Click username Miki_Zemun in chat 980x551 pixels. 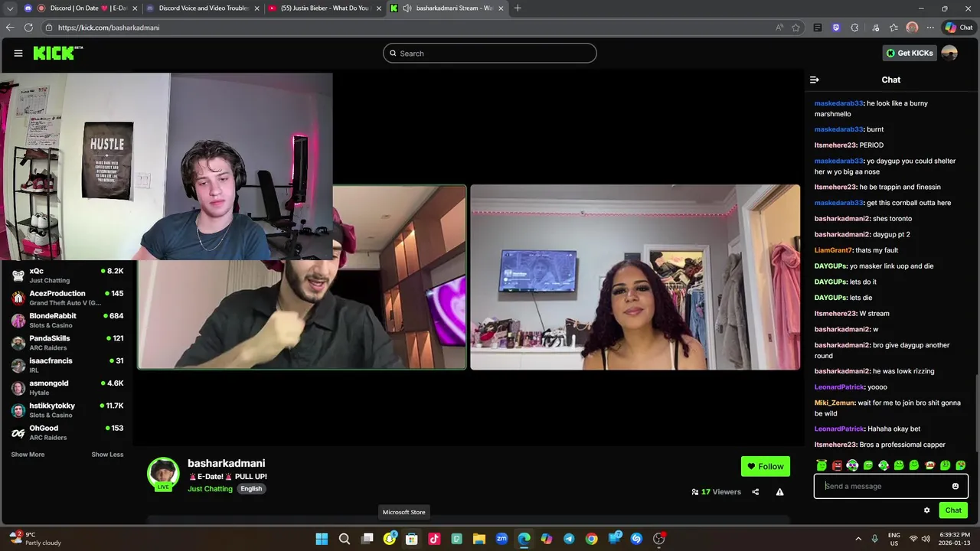834,403
